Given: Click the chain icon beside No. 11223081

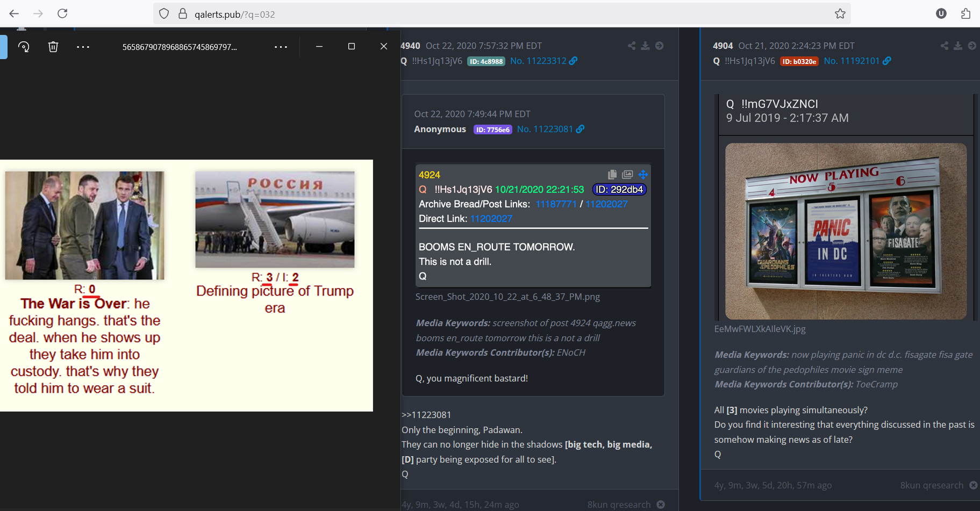Looking at the screenshot, I should pos(580,129).
